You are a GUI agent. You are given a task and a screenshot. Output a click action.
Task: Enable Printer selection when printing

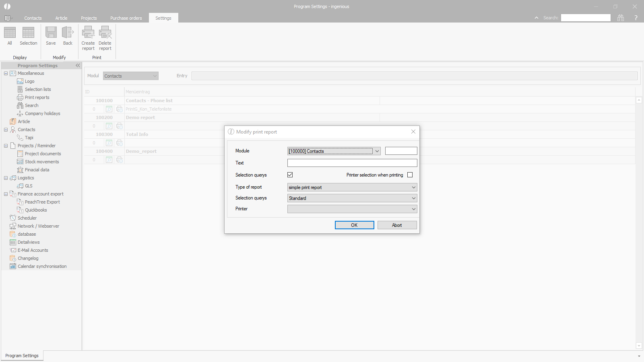pos(410,175)
